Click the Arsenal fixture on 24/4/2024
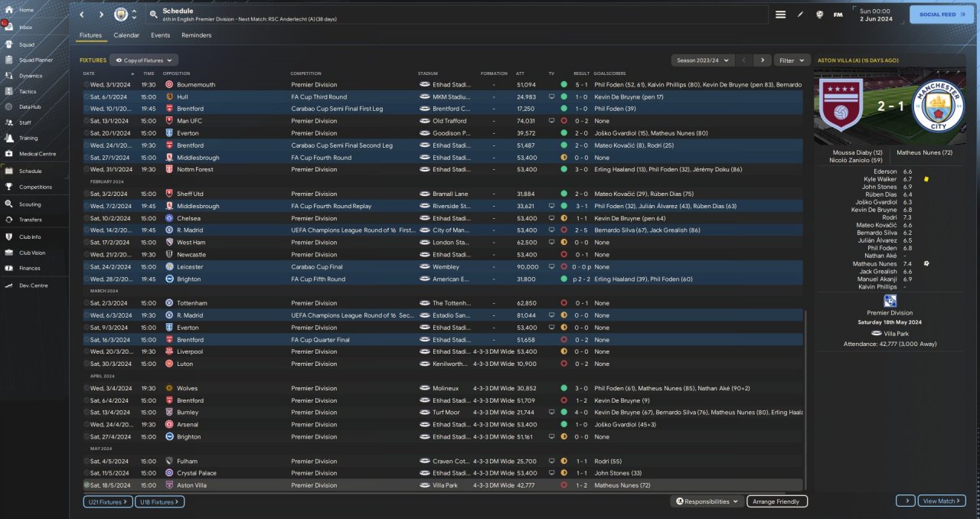The height and width of the screenshot is (519, 980). [x=443, y=425]
